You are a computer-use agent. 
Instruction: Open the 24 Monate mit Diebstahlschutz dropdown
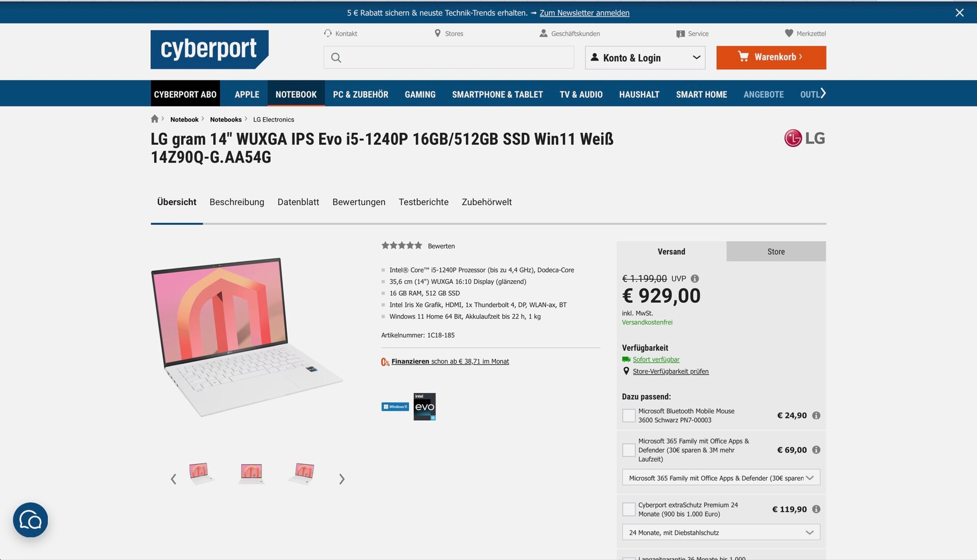(721, 533)
